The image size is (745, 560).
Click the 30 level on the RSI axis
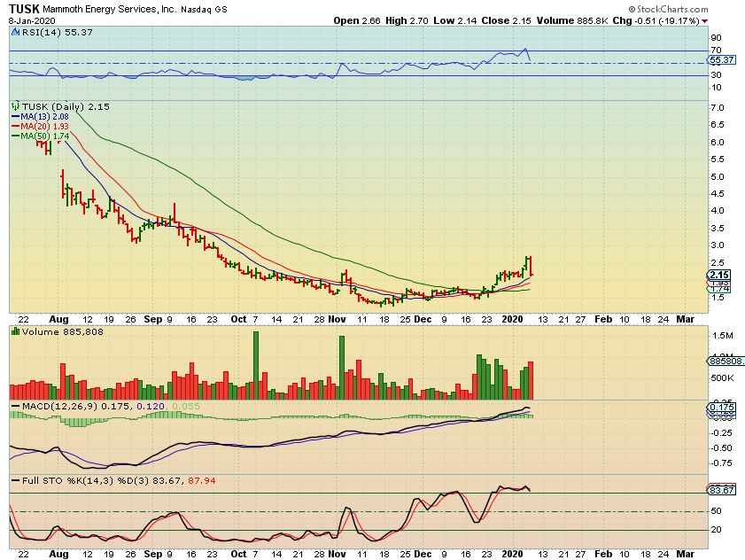pos(716,75)
